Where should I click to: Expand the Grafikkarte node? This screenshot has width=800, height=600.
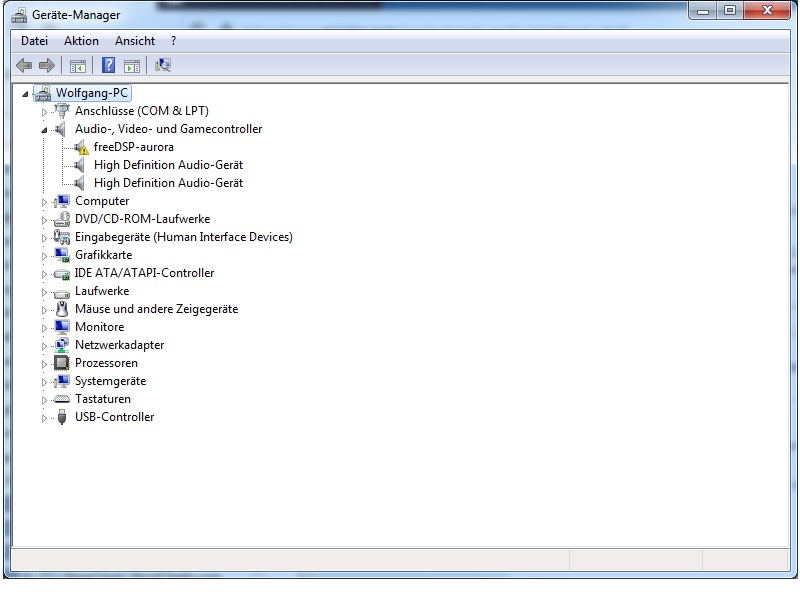(44, 256)
